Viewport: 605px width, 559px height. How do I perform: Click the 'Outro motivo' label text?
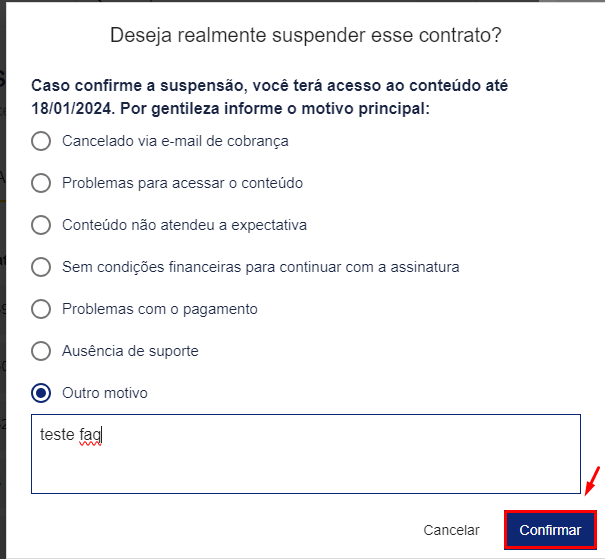coord(105,393)
